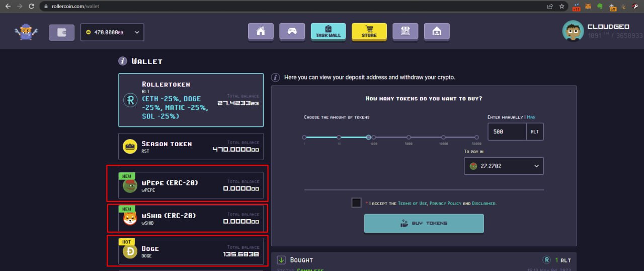Click the RLT icon in Bought row
Viewport: 644px width, 271px height.
coord(547,260)
